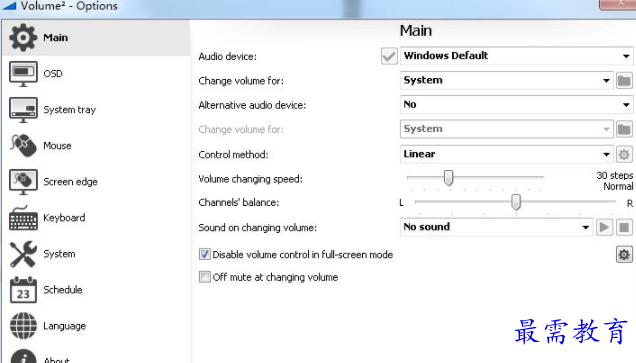636x363 pixels.
Task: Click the Volume² title bar app icon
Action: point(9,6)
